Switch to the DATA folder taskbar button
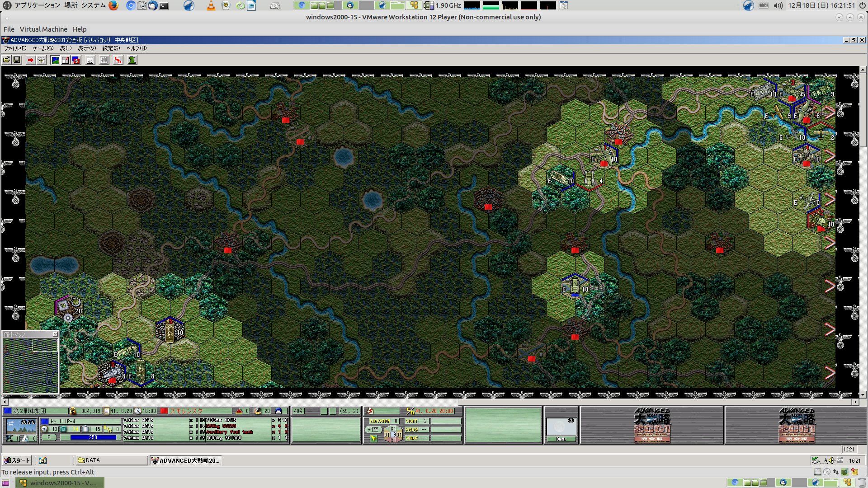Image resolution: width=868 pixels, height=488 pixels. coord(112,460)
